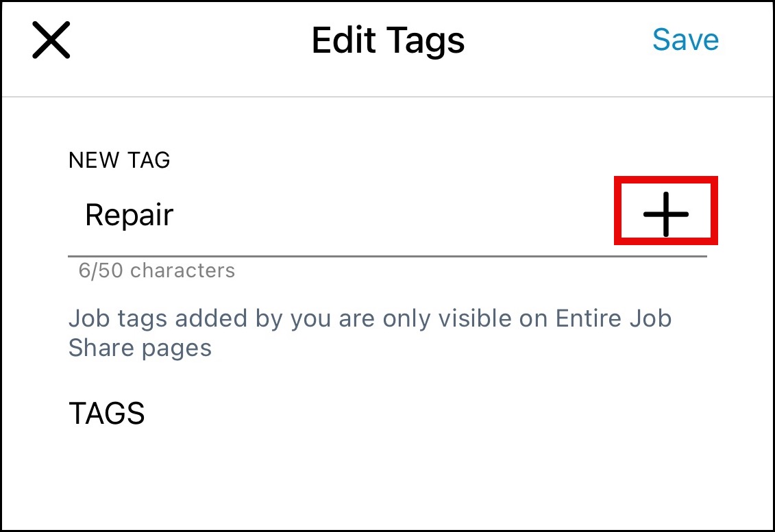
Task: Click the "Share pages" helper text line
Action: [140, 348]
